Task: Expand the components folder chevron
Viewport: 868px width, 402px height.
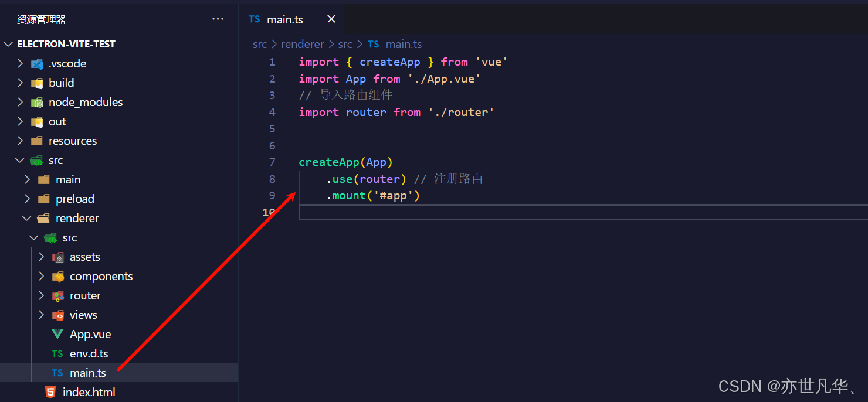Action: pyautogui.click(x=42, y=276)
